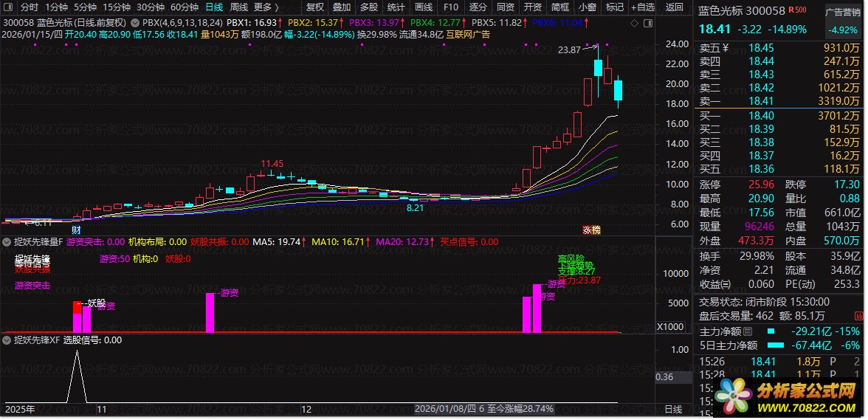This screenshot has width=868, height=420.
Task: Click the 返回 back button
Action: point(674,7)
